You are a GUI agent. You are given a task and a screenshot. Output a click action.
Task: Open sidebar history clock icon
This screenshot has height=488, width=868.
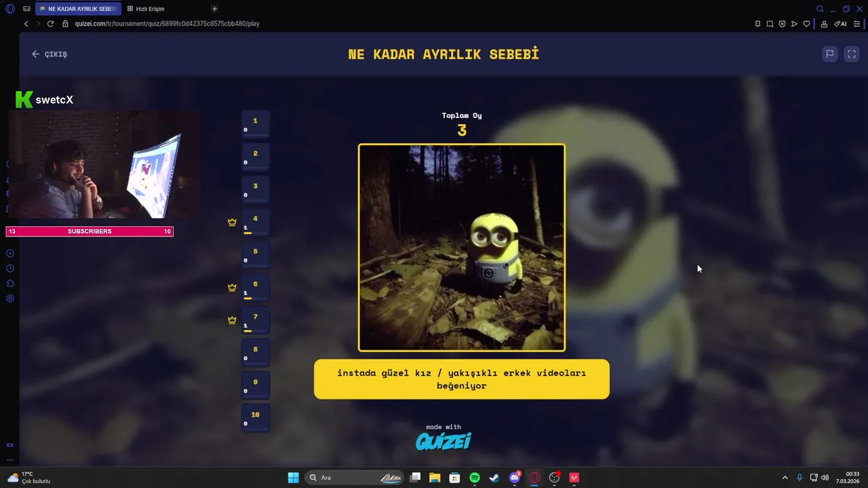(10, 268)
